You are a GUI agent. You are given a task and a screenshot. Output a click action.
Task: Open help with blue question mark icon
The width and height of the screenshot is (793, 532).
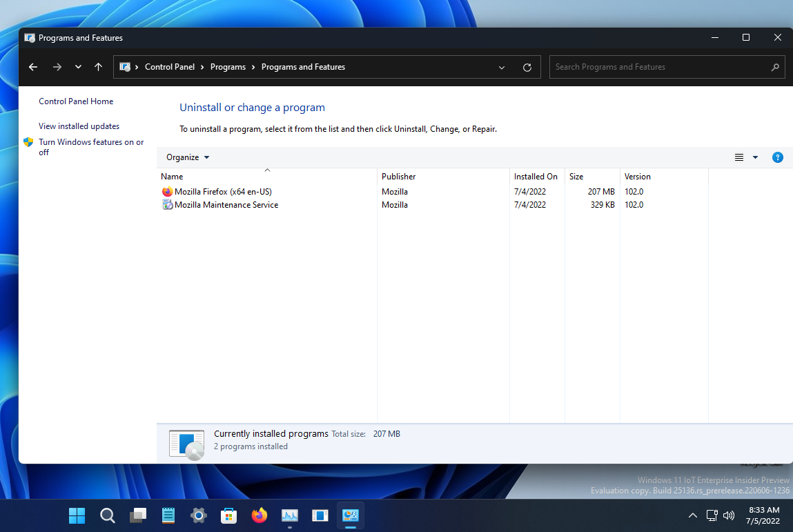click(777, 157)
